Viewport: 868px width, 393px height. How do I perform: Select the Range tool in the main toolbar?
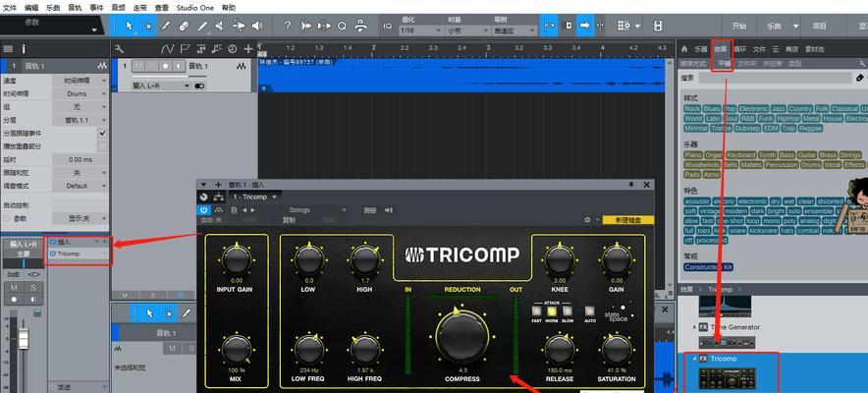[148, 26]
